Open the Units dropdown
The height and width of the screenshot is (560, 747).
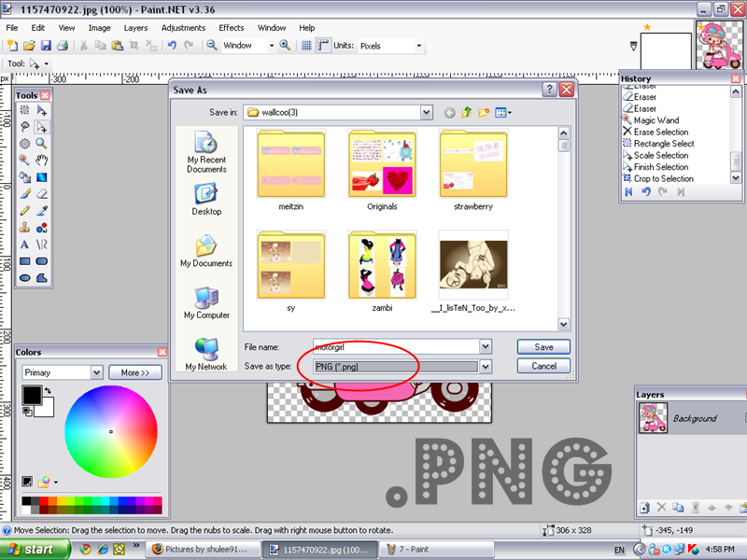pyautogui.click(x=418, y=45)
